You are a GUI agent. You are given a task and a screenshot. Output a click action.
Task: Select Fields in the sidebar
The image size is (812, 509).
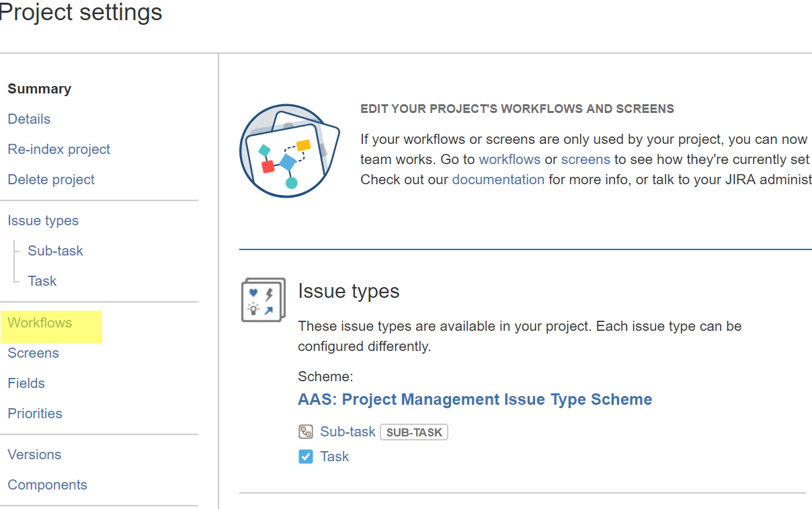(x=26, y=383)
